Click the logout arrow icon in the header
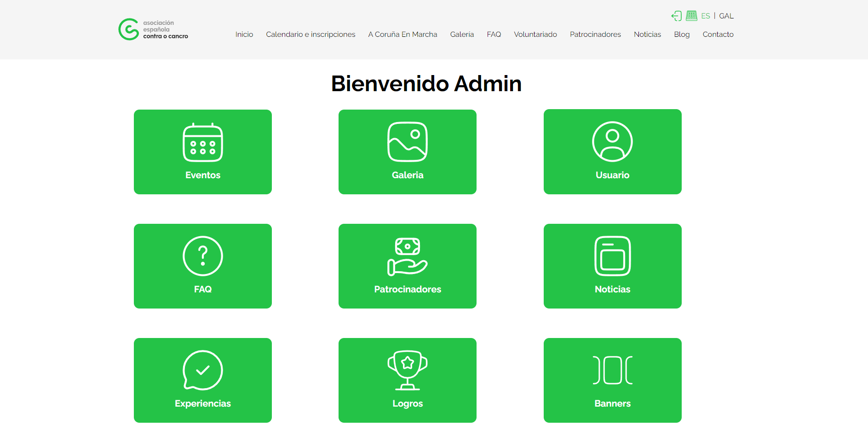This screenshot has width=868, height=437. click(676, 16)
